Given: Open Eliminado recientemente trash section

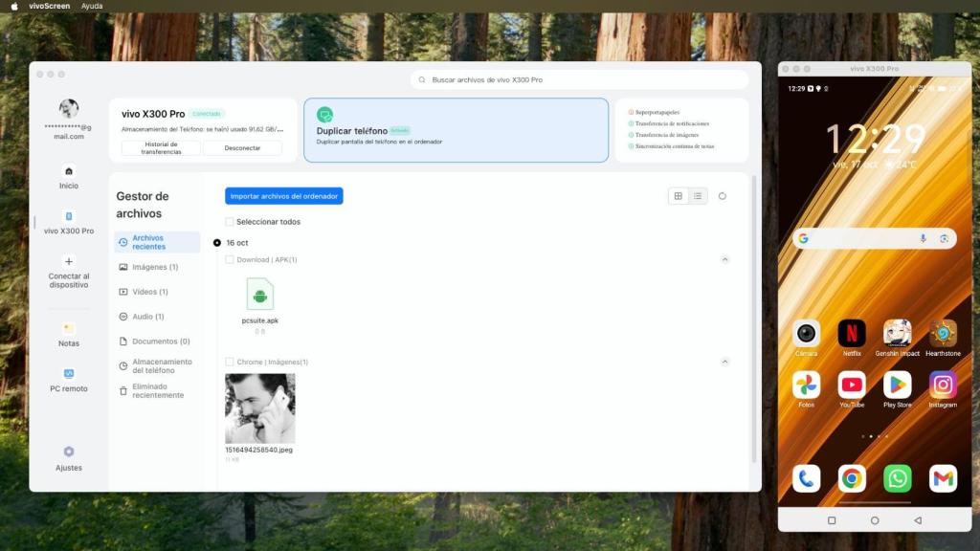Looking at the screenshot, I should 158,390.
